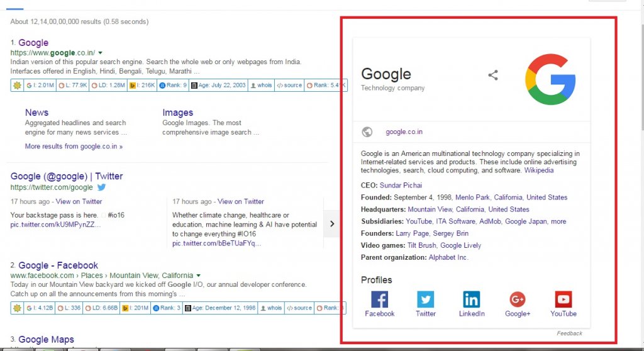
Task: Click https://twitter.com/google URL text
Action: tap(52, 187)
